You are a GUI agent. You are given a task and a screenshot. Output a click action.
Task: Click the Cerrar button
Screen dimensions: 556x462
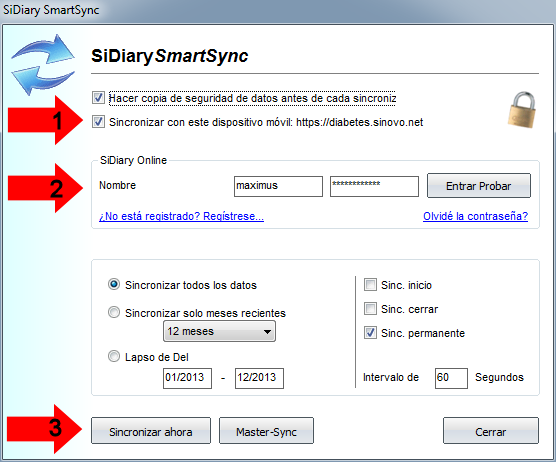coord(491,431)
